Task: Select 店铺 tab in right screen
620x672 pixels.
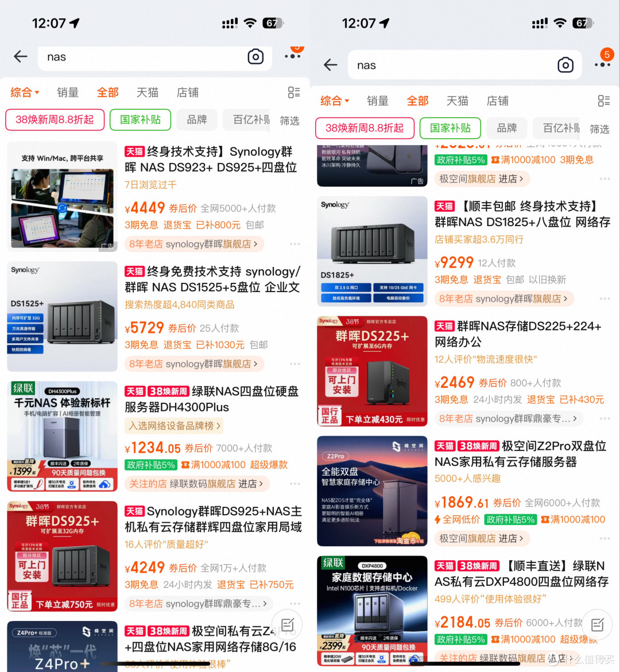Action: point(498,101)
